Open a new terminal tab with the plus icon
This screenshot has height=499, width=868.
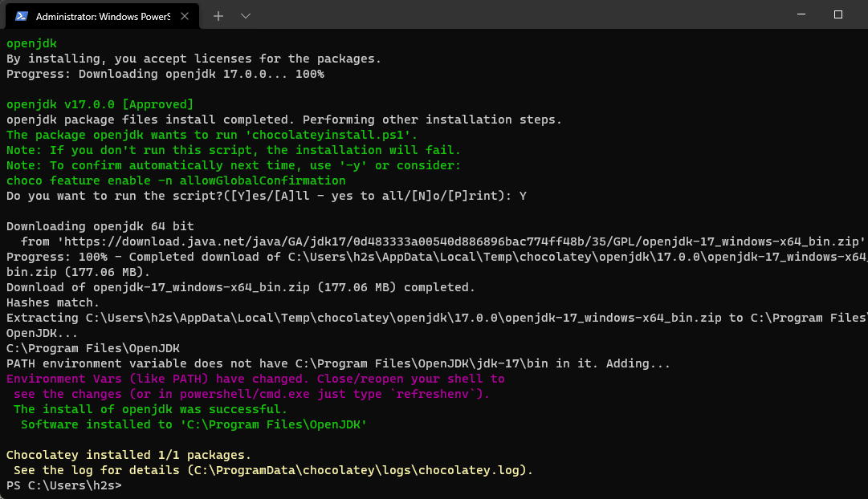(x=218, y=15)
